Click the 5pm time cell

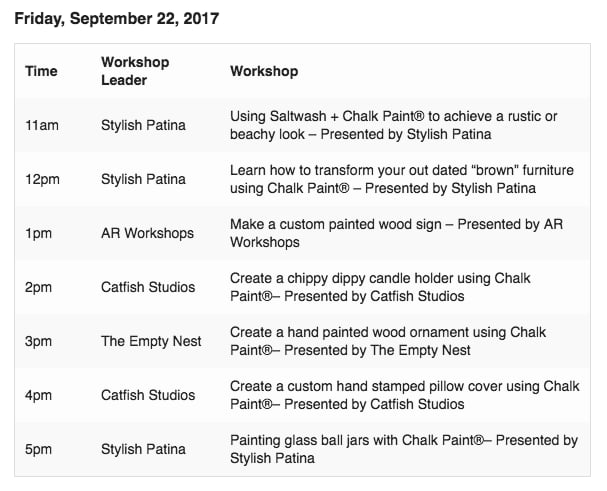pyautogui.click(x=38, y=449)
